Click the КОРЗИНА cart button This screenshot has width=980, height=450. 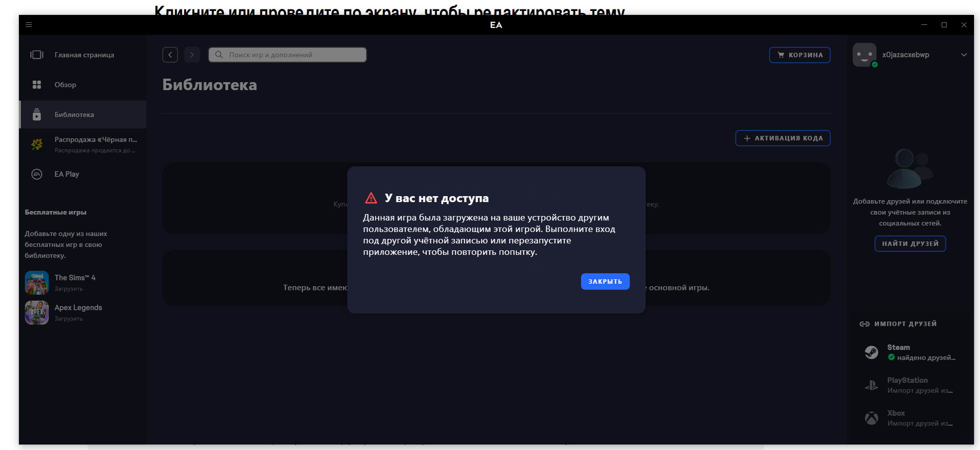[x=799, y=55]
